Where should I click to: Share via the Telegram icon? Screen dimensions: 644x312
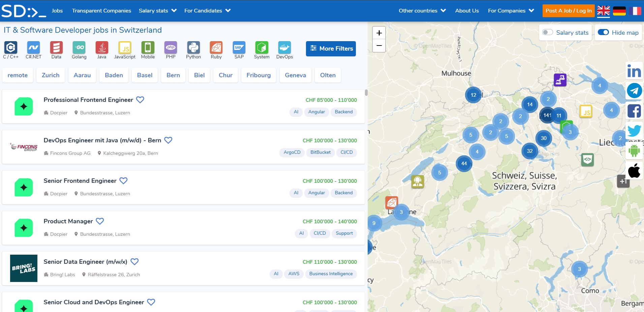pyautogui.click(x=634, y=91)
